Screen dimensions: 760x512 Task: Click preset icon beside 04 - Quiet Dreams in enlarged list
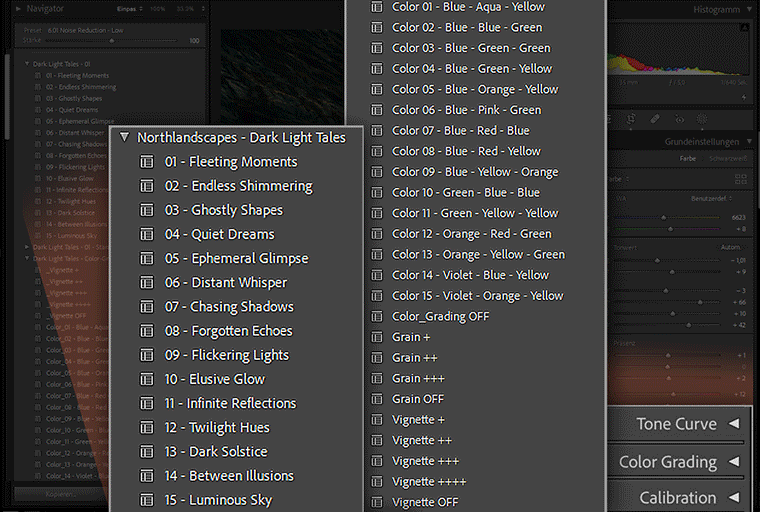pyautogui.click(x=147, y=234)
